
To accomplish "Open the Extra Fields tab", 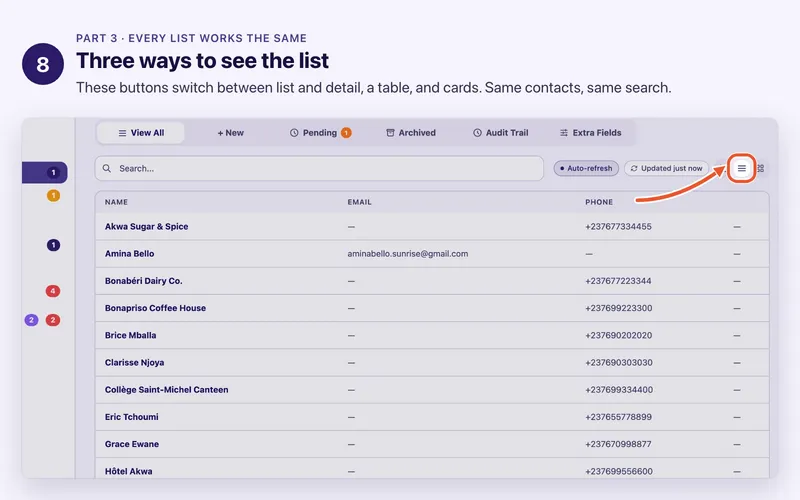I will tap(590, 133).
